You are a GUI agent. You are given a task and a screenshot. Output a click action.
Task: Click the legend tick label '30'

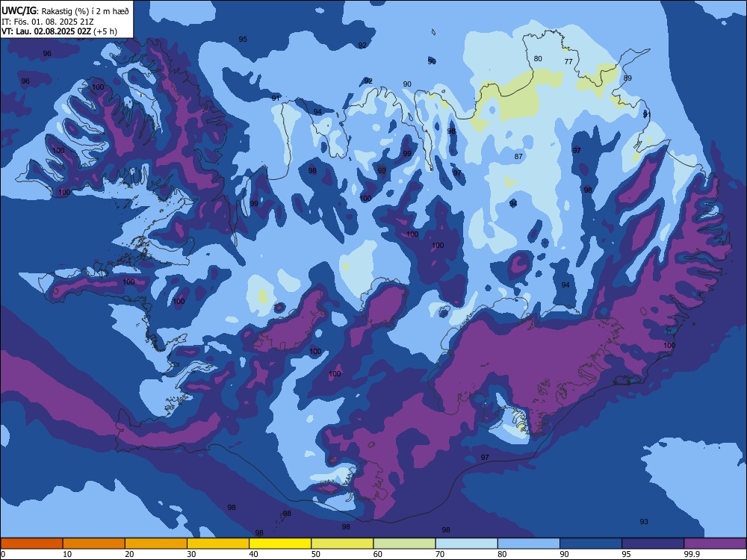coord(191,554)
